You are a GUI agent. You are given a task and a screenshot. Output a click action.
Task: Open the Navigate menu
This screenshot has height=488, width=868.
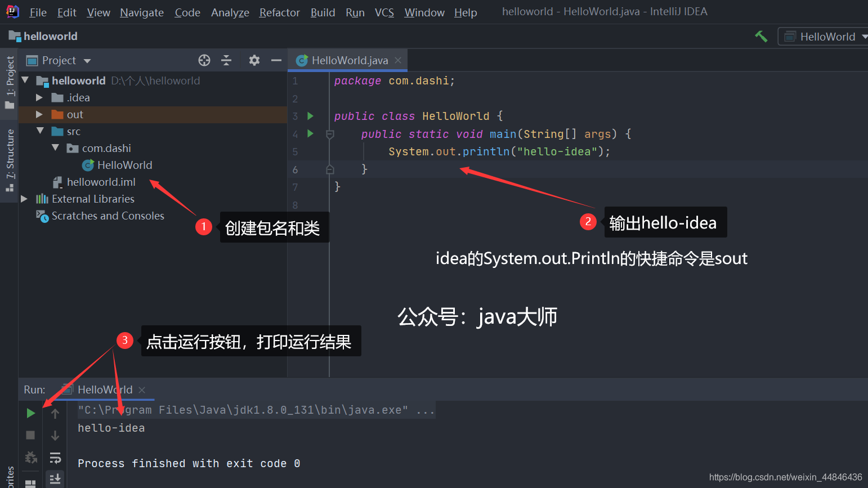coord(142,12)
